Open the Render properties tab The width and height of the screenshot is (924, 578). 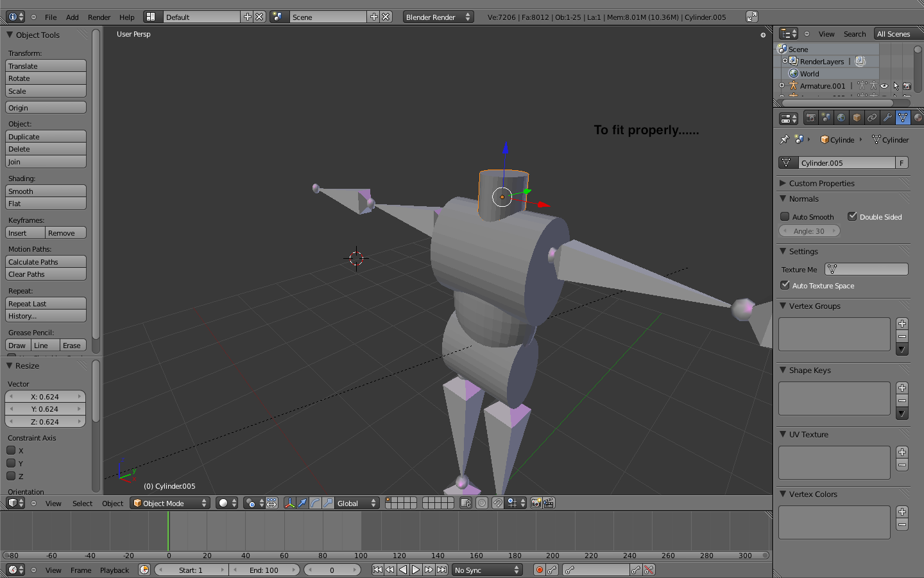click(811, 118)
